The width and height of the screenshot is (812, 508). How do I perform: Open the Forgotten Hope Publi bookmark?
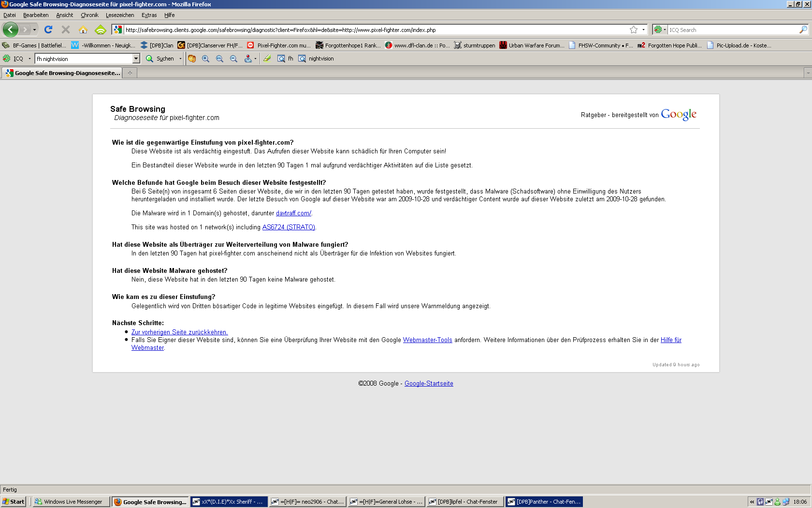click(670, 45)
